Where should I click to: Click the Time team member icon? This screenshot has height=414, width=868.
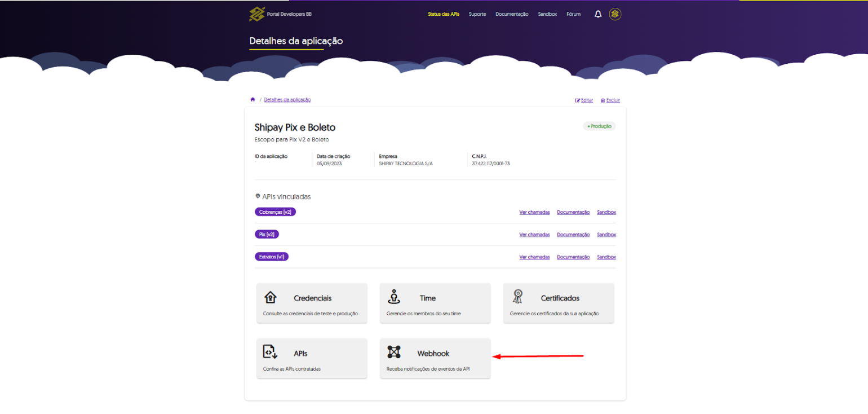[394, 297]
